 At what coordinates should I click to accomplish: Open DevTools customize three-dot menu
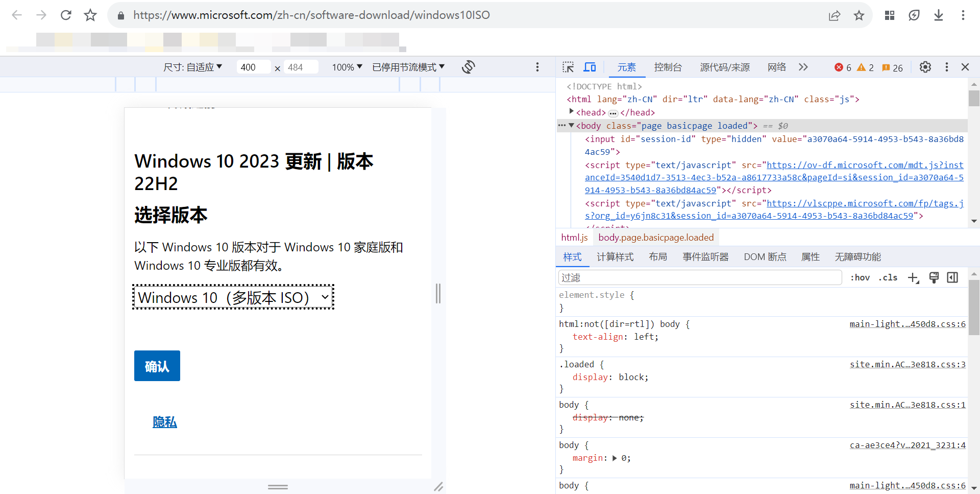click(x=947, y=67)
